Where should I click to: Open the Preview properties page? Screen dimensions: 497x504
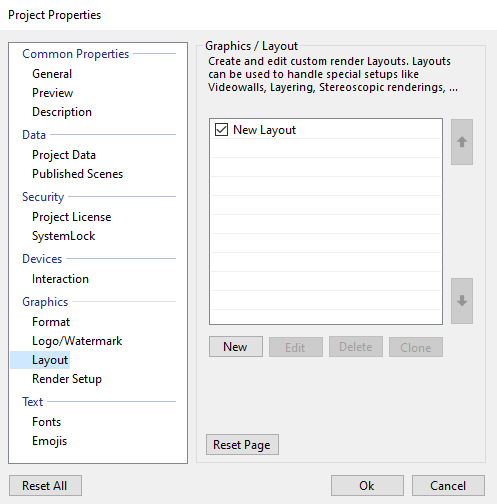(x=53, y=93)
